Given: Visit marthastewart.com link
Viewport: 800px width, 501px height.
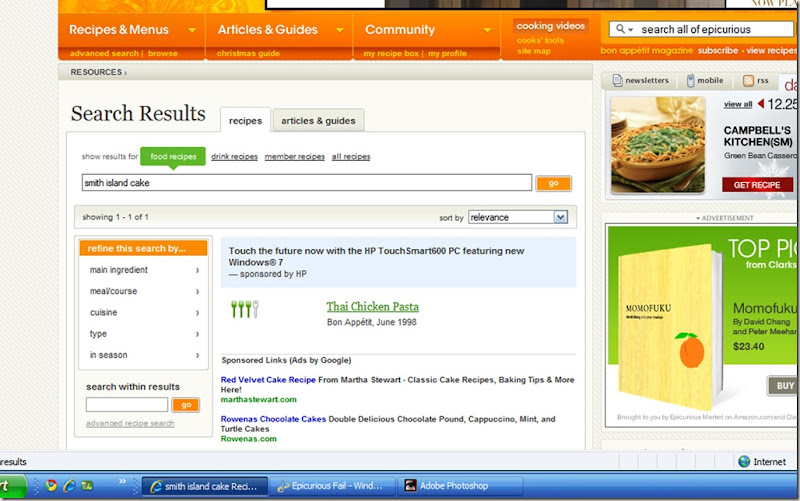Looking at the screenshot, I should pyautogui.click(x=258, y=399).
